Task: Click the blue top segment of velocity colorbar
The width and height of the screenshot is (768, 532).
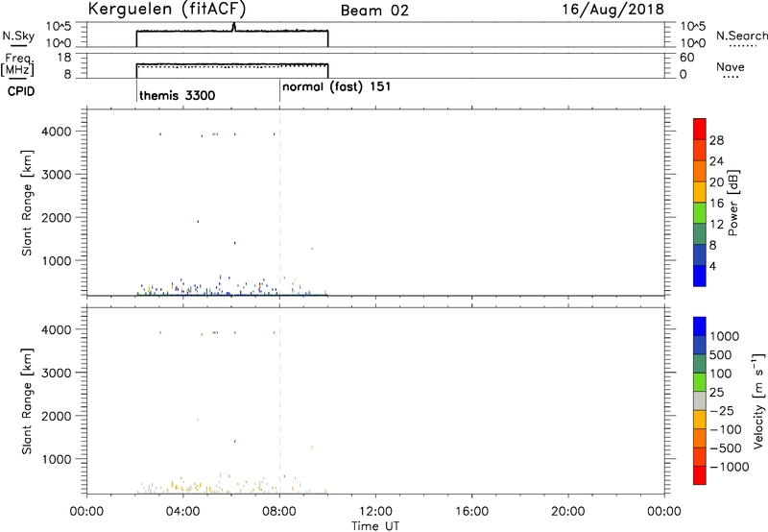Action: click(x=700, y=326)
